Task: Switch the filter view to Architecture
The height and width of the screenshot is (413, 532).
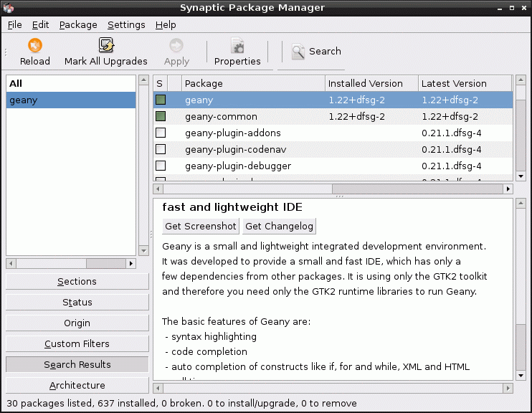Action: (77, 385)
